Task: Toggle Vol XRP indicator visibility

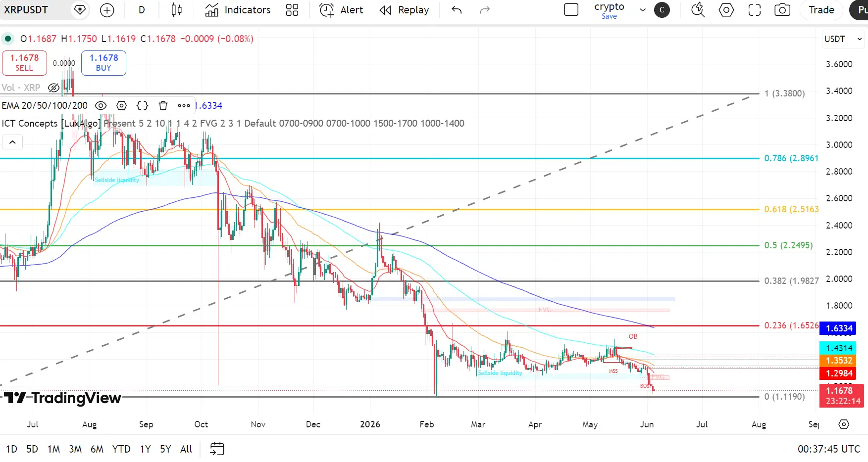Action: [53, 88]
